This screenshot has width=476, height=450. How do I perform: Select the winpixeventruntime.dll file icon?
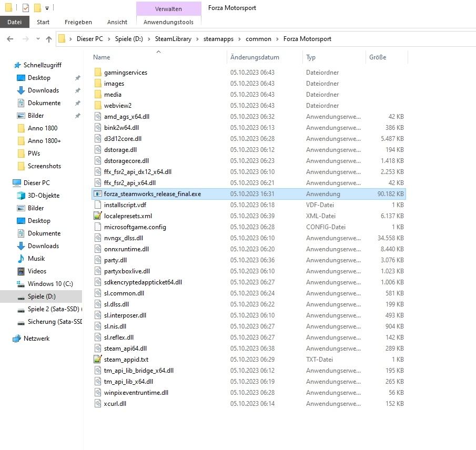click(98, 392)
